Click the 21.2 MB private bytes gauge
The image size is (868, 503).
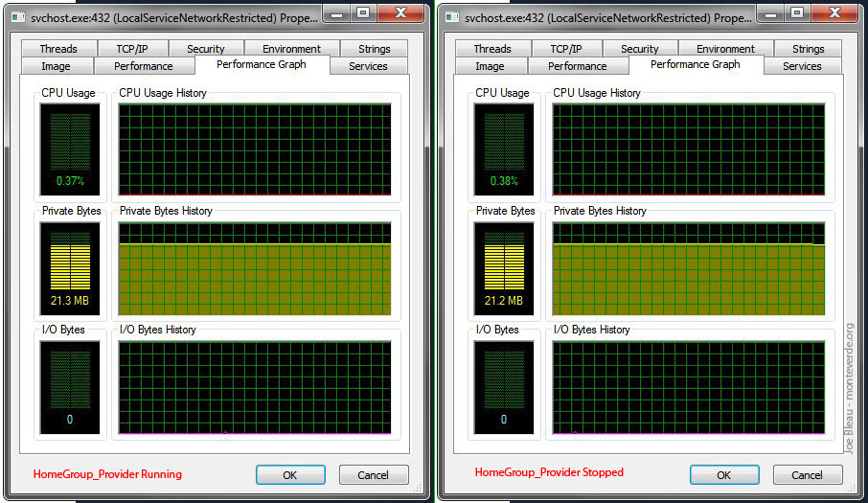(x=504, y=268)
